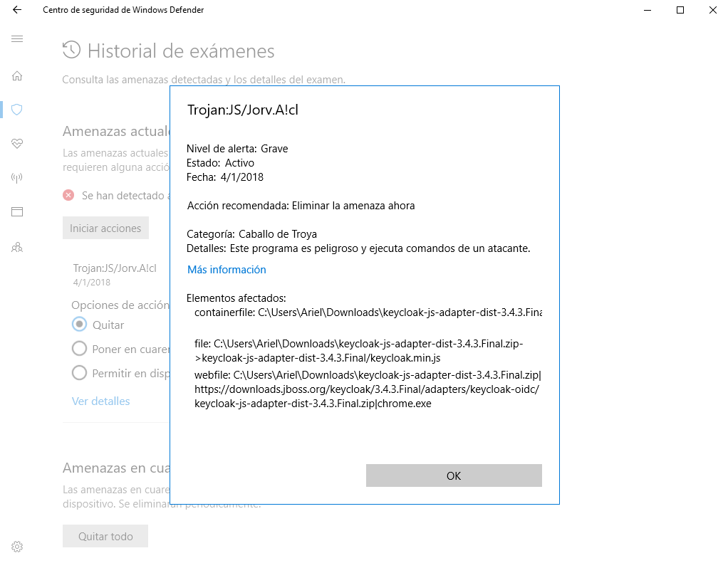
Task: Select the Quitar radio option
Action: 79,325
